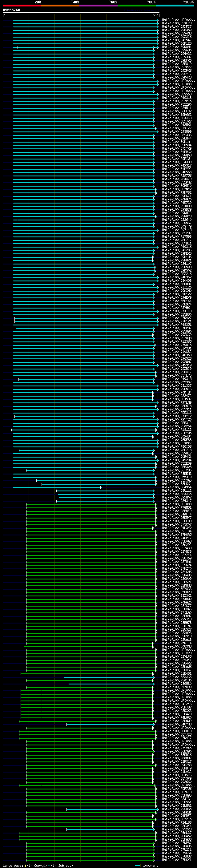
Task: Select the UniRef100_P55307 label
Action: point(177,382)
